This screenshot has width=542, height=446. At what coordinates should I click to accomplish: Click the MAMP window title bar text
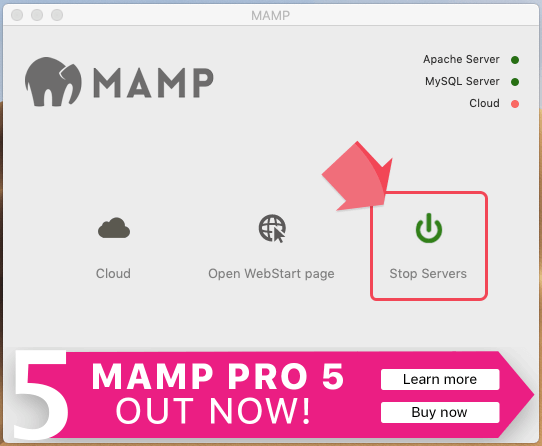271,16
